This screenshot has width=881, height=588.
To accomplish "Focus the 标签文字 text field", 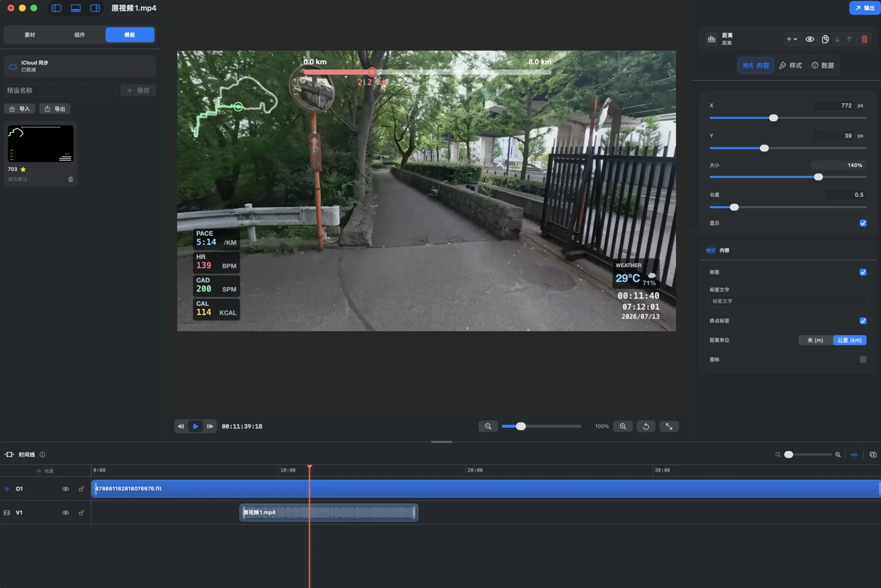I will click(788, 301).
